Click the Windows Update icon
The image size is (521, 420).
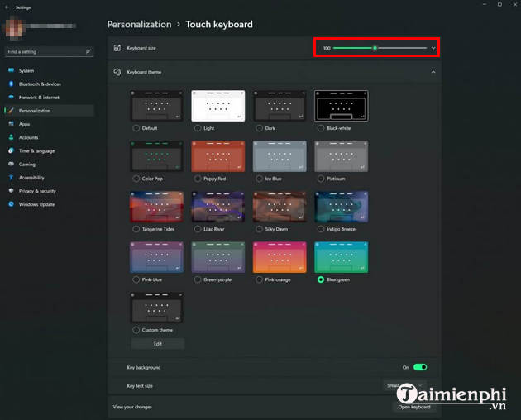11,203
